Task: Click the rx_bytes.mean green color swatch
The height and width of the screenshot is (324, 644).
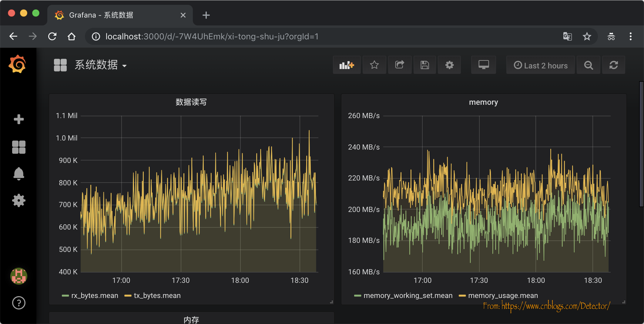Action: tap(65, 296)
